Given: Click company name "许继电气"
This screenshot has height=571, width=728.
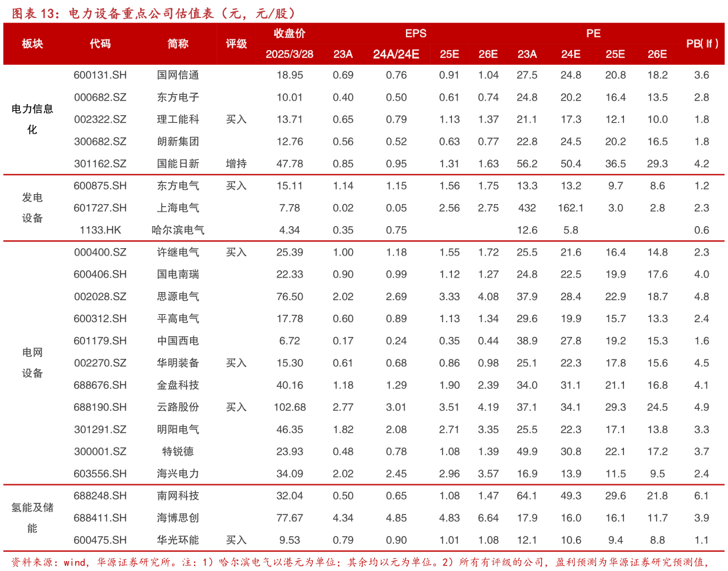Looking at the screenshot, I should click(x=178, y=252).
